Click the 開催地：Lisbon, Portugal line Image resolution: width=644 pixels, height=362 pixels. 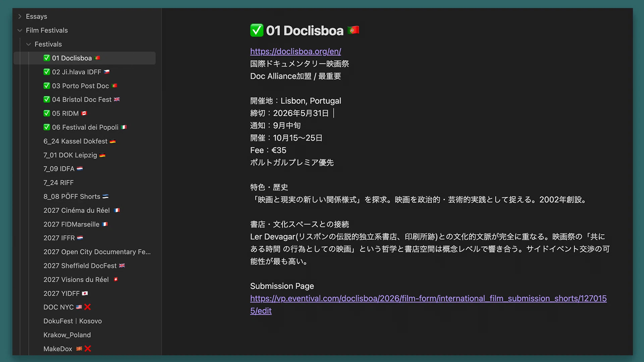pos(296,101)
